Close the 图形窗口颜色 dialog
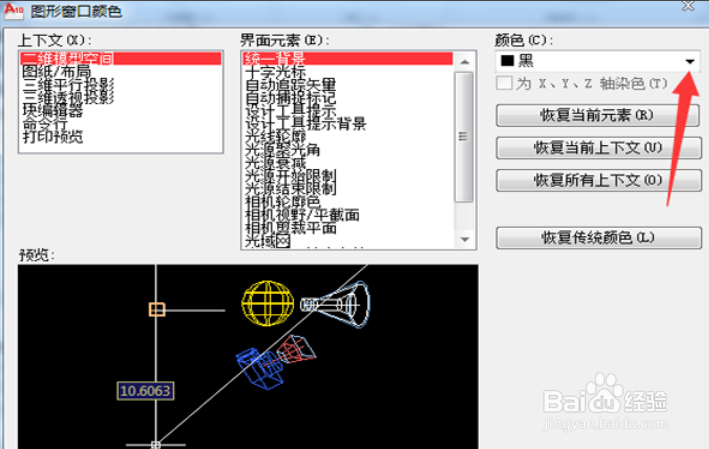Image resolution: width=709 pixels, height=449 pixels. pyautogui.click(x=688, y=6)
